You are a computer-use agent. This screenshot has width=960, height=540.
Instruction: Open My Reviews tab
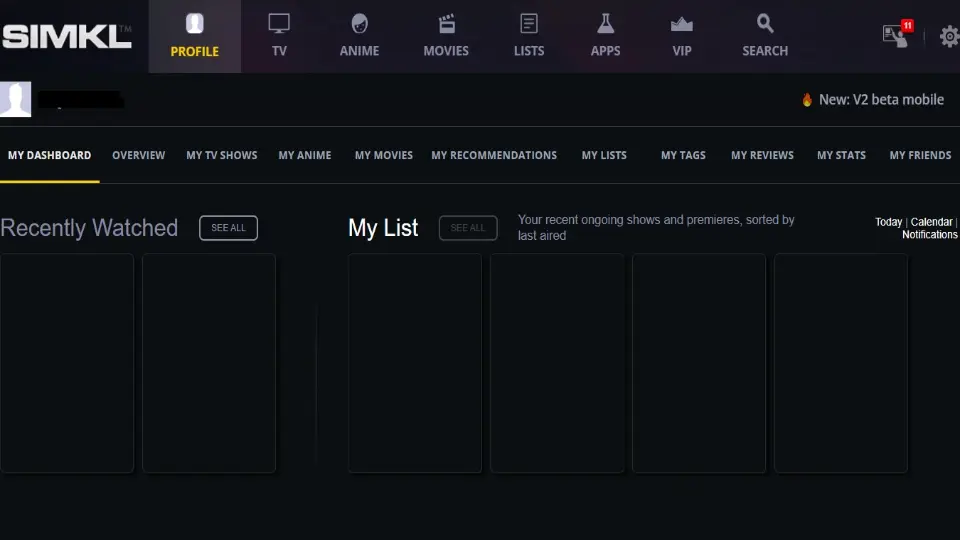coord(762,156)
